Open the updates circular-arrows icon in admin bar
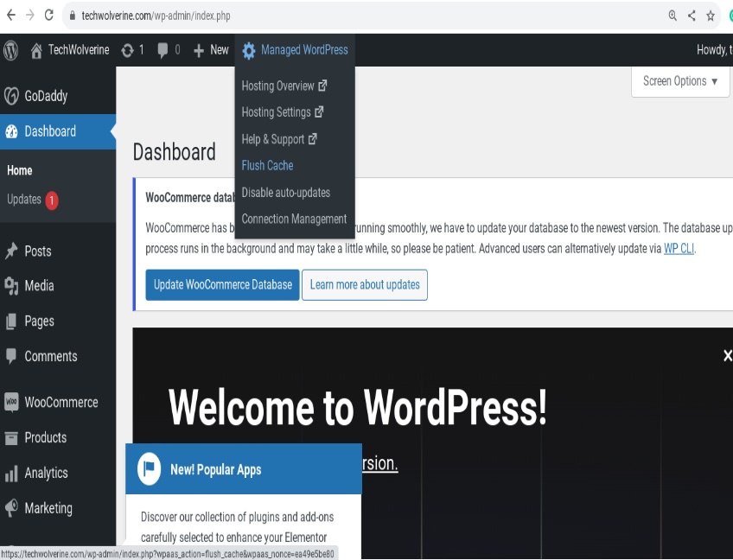 tap(127, 50)
